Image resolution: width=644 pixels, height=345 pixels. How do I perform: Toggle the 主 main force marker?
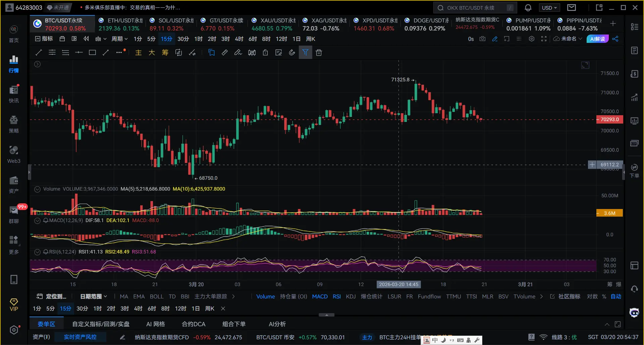point(138,53)
